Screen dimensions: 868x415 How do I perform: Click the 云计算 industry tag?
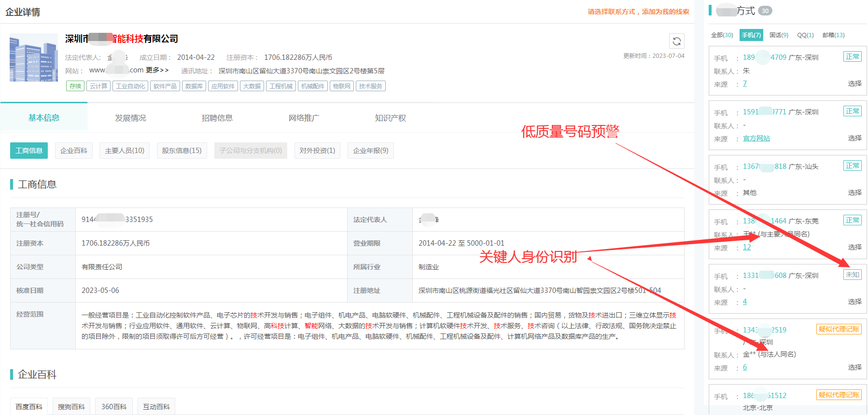point(98,86)
